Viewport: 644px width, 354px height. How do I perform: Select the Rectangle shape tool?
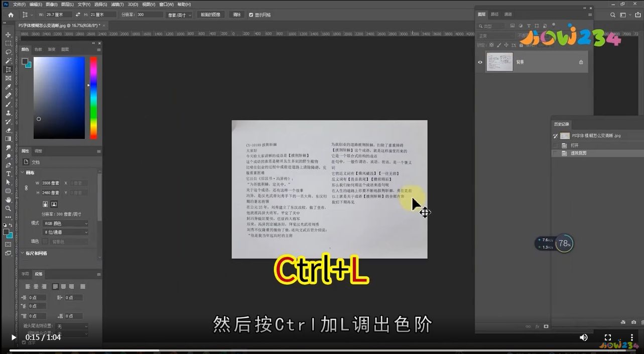tap(8, 191)
